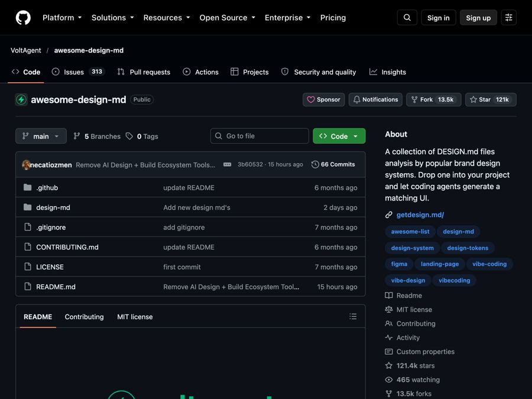Open README.md file in list

56,287
